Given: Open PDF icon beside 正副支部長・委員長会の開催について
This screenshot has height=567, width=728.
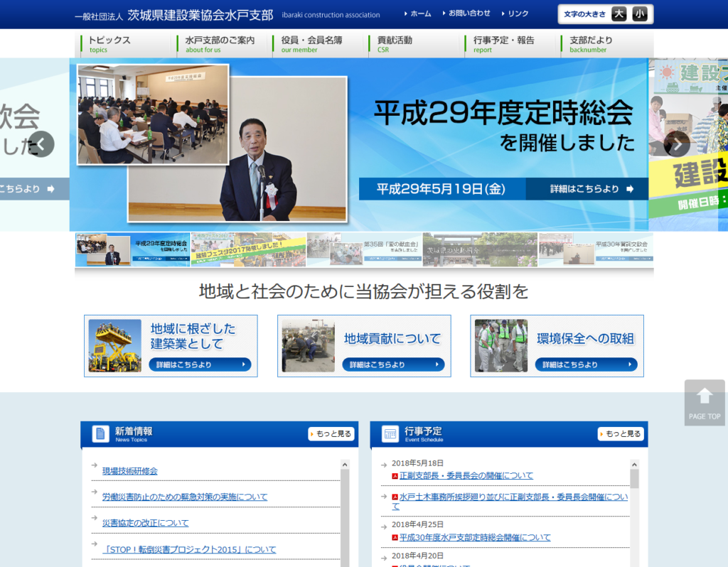Looking at the screenshot, I should 395,476.
